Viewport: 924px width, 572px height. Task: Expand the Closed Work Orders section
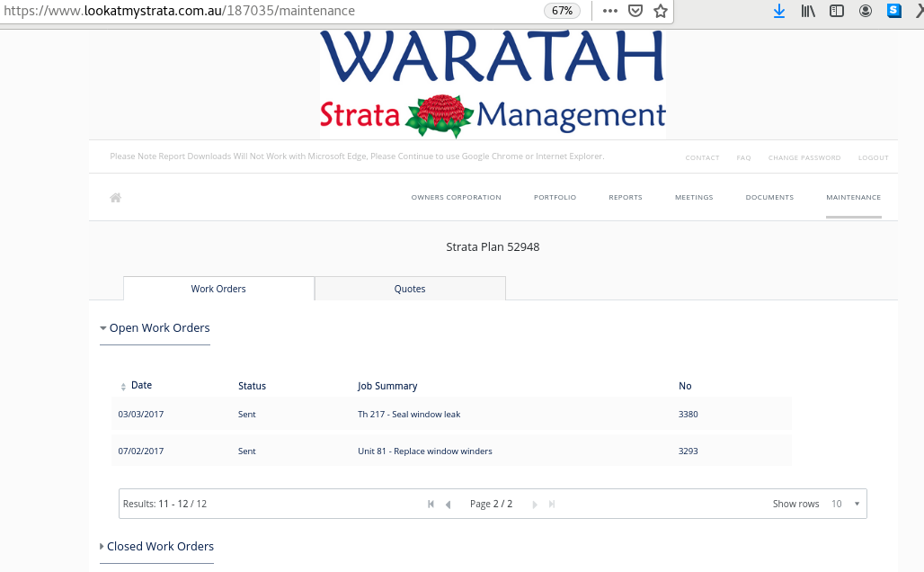click(156, 547)
